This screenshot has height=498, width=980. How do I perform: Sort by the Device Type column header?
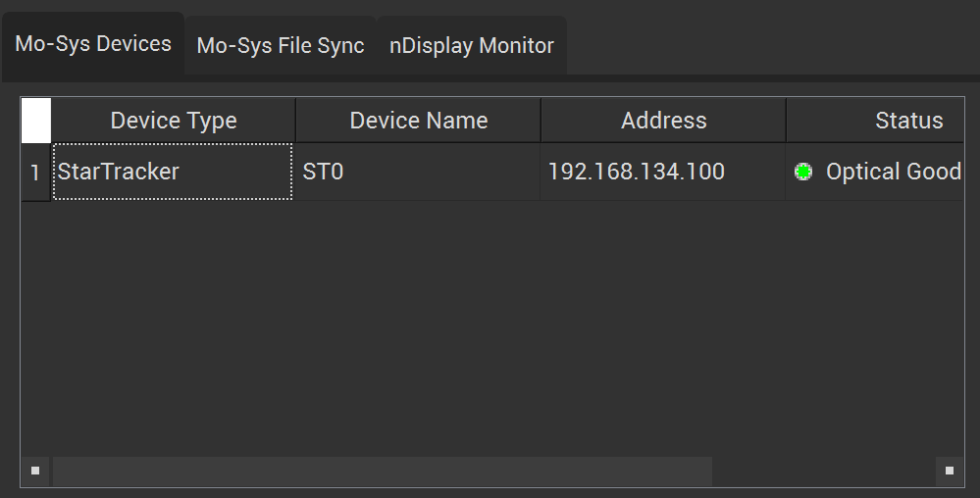pos(174,121)
